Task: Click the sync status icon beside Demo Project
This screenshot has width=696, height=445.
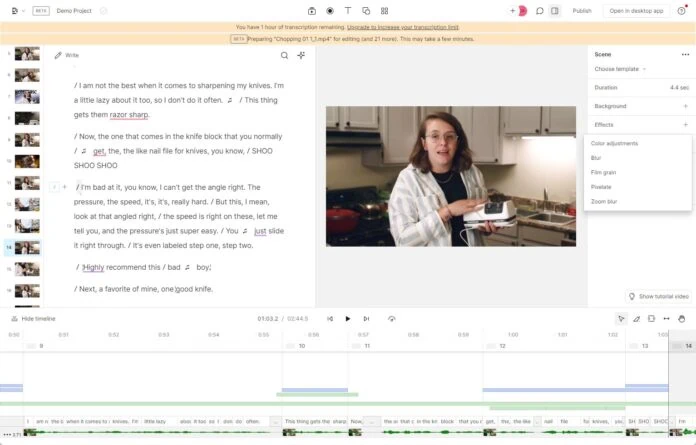Action: 103,11
